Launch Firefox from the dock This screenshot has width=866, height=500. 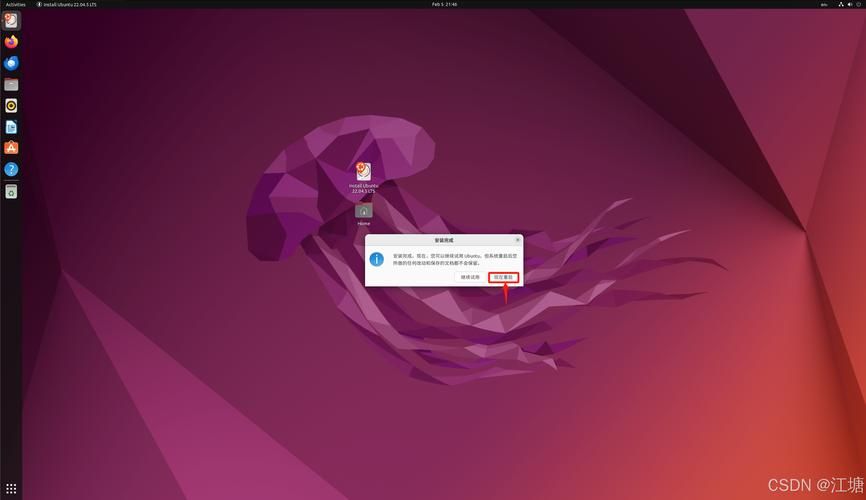pos(11,42)
